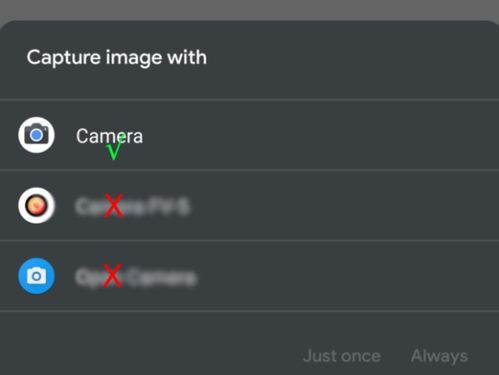This screenshot has height=375, width=499.
Task: Click the "Capture image with" title
Action: [x=117, y=58]
